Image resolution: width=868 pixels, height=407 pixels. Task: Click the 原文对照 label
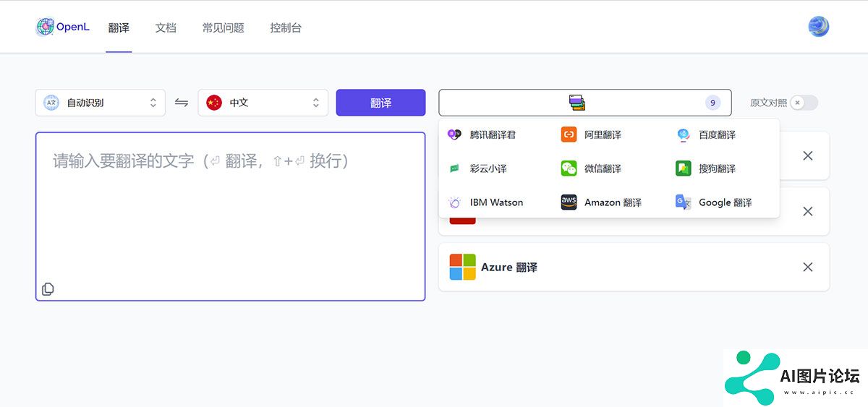[768, 103]
